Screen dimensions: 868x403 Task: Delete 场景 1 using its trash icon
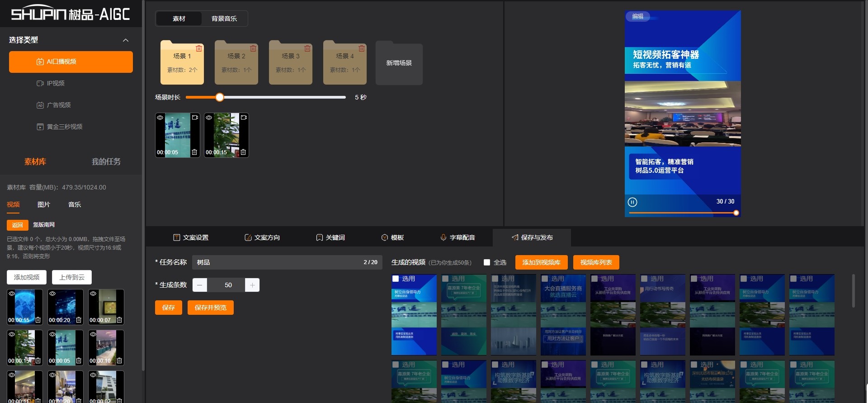(x=199, y=48)
